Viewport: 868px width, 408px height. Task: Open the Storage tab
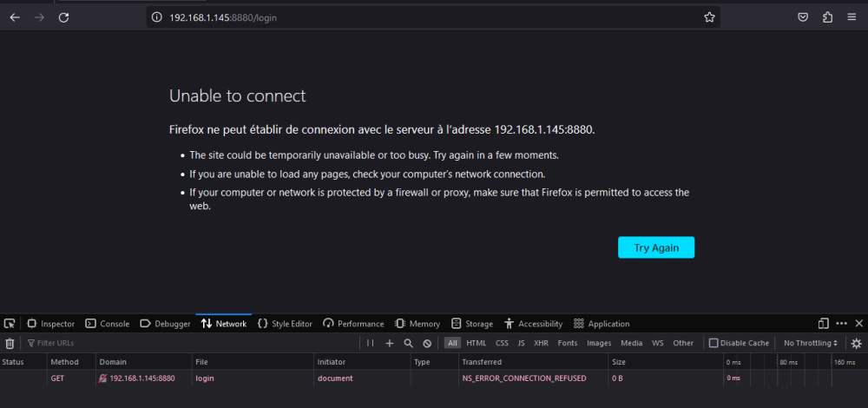(472, 324)
